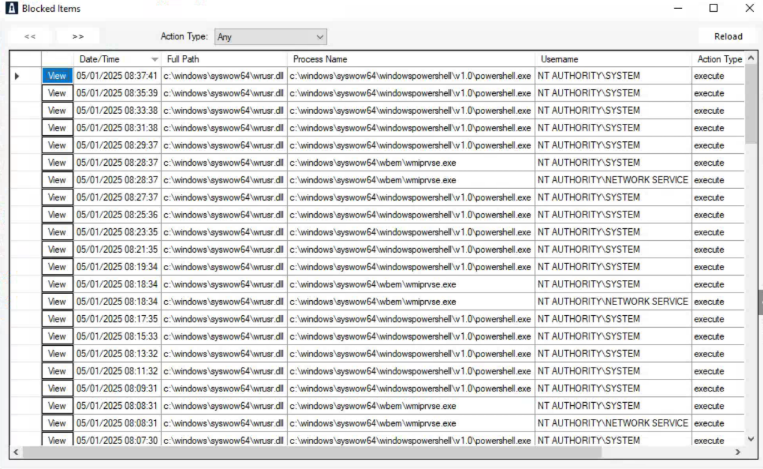763x469 pixels.
Task: View the 08:37:41 blocked entry
Action: pyautogui.click(x=57, y=76)
